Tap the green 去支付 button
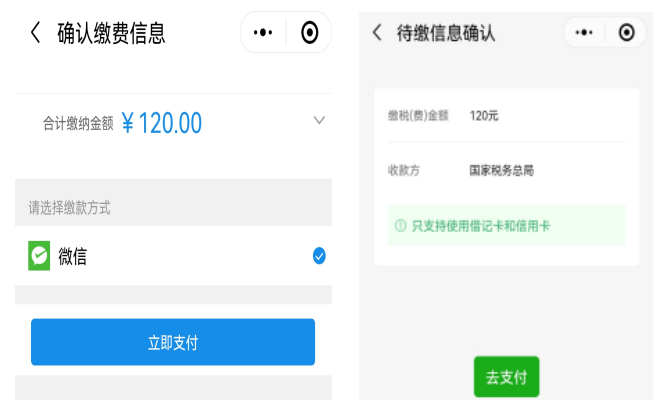The image size is (666, 413). click(507, 377)
